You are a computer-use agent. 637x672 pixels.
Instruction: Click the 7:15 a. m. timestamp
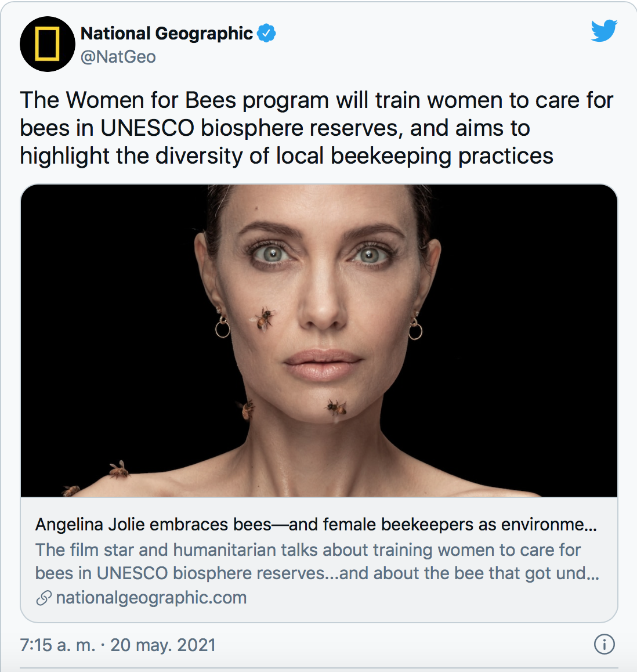58,645
